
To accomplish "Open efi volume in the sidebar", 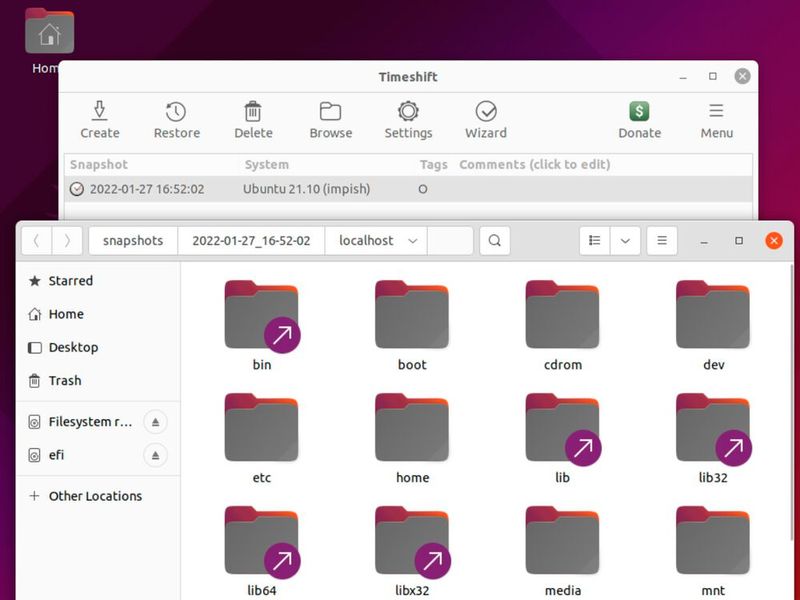I will tap(82, 455).
